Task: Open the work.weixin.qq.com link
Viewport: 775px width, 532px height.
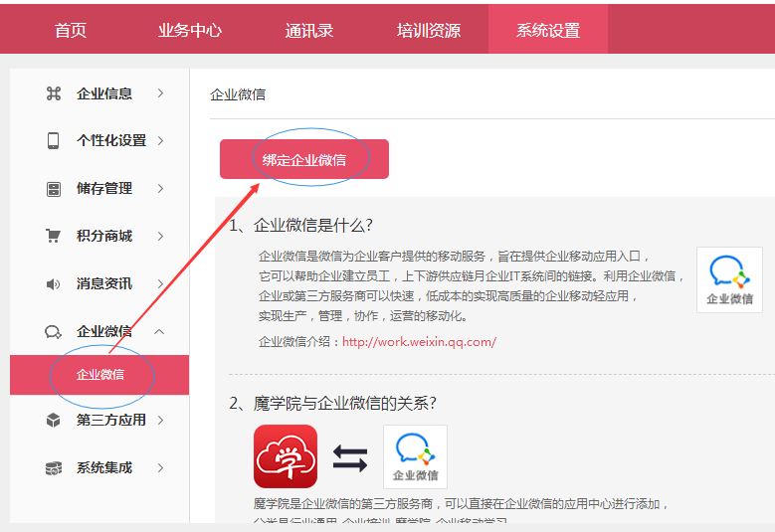Action: [419, 342]
